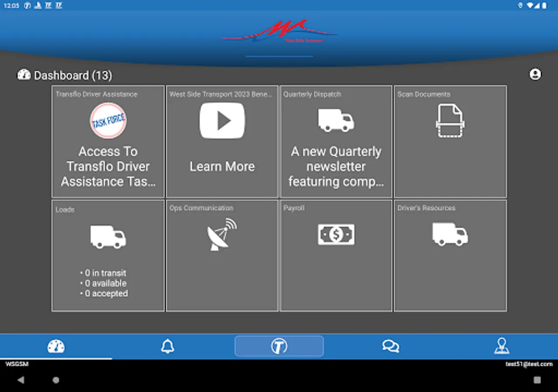Viewport: 558px width, 392px height.
Task: Select the '0 accepted' line
Action: [104, 294]
